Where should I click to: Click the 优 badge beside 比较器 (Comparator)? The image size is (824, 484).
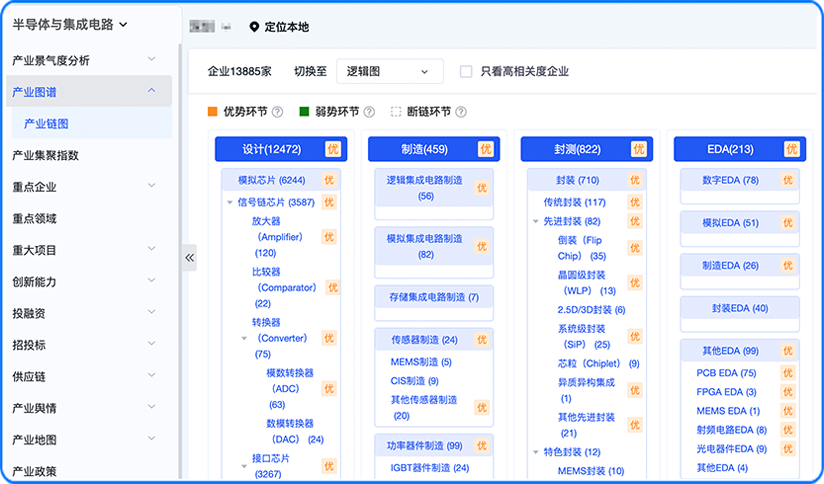(333, 287)
